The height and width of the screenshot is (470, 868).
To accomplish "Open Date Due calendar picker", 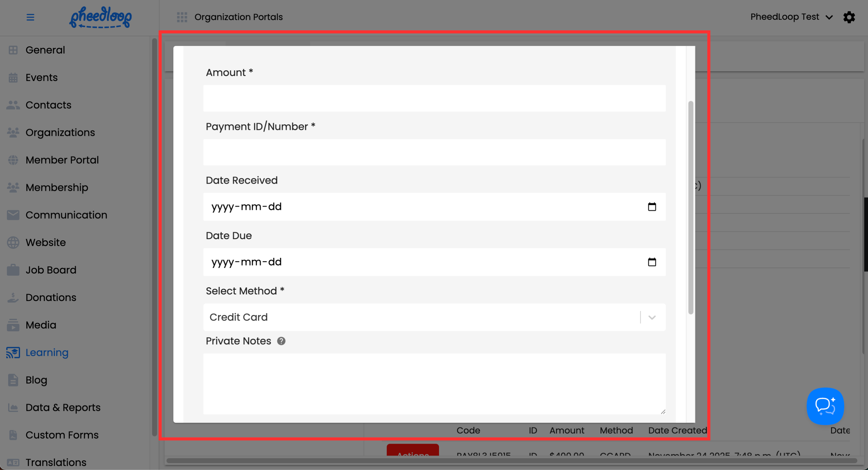I will (x=652, y=262).
